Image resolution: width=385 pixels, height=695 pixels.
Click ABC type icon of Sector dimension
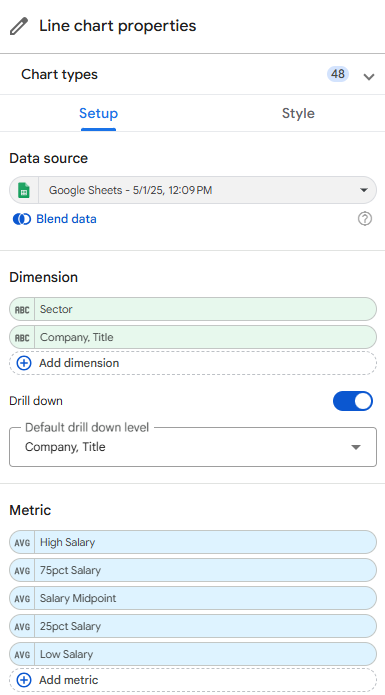click(22, 309)
